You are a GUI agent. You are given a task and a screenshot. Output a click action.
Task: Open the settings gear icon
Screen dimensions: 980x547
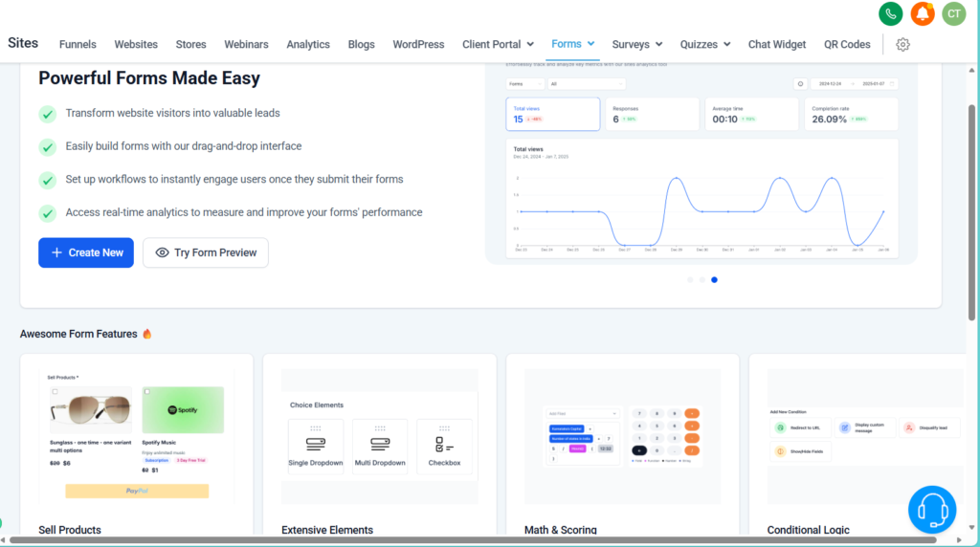click(x=902, y=44)
